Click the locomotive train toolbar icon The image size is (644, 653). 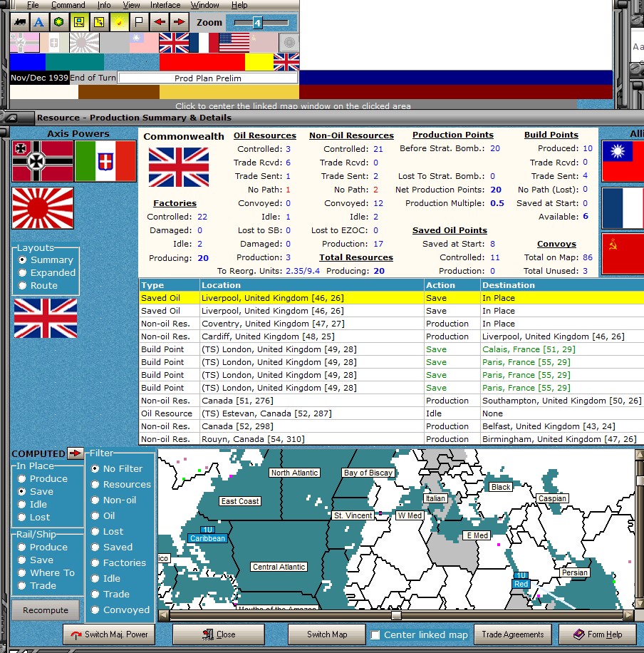19,22
